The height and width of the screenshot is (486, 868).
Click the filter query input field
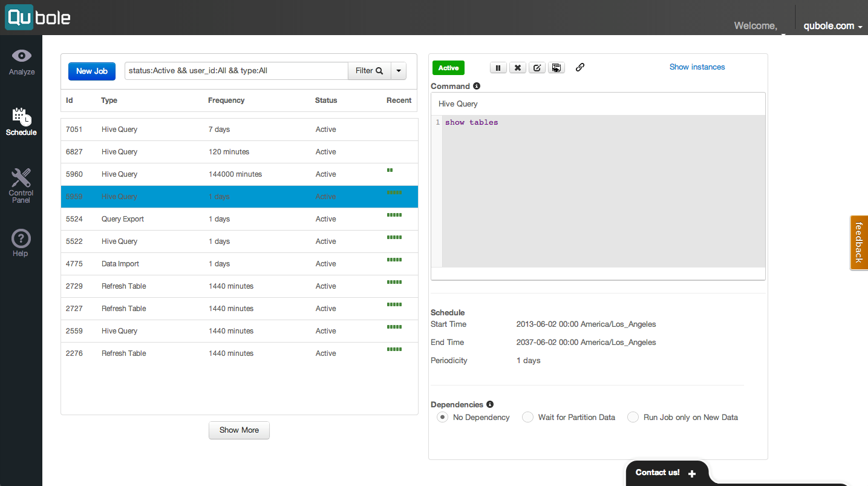point(237,71)
